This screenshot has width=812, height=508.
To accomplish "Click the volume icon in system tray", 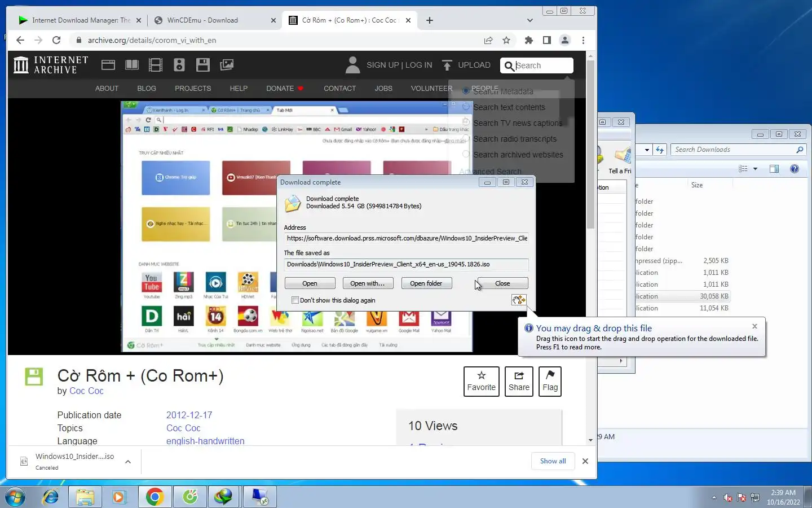I will click(x=728, y=498).
